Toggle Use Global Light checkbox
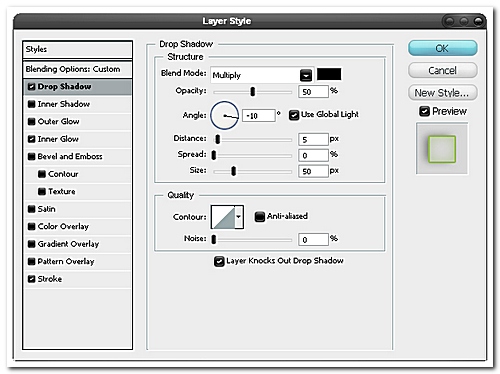500x374 pixels. tap(294, 115)
